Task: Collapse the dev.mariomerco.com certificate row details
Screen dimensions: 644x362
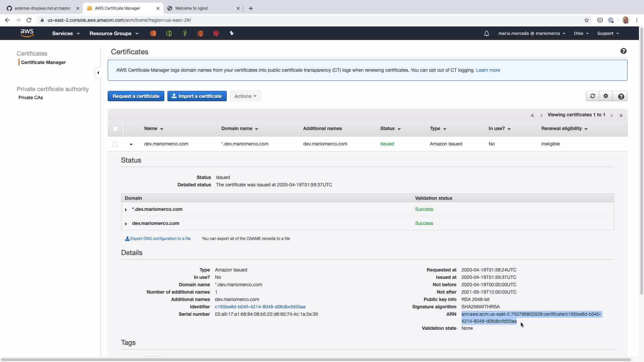Action: click(131, 144)
